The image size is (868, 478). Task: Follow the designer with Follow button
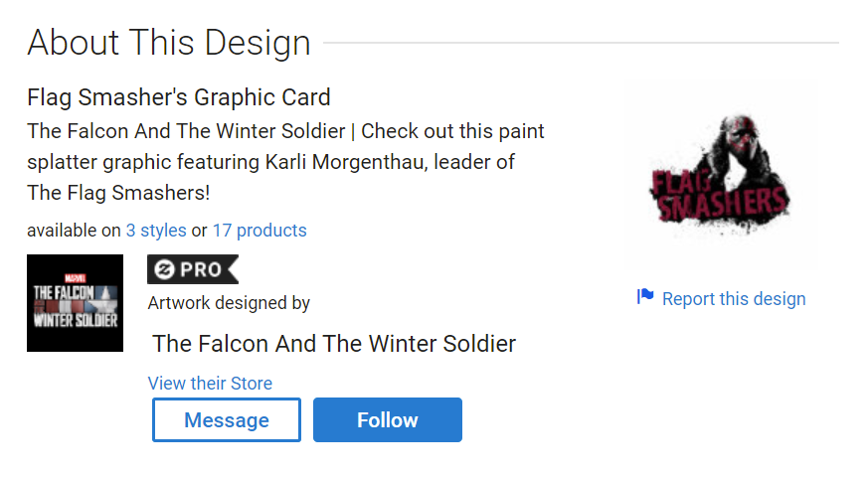coord(388,420)
